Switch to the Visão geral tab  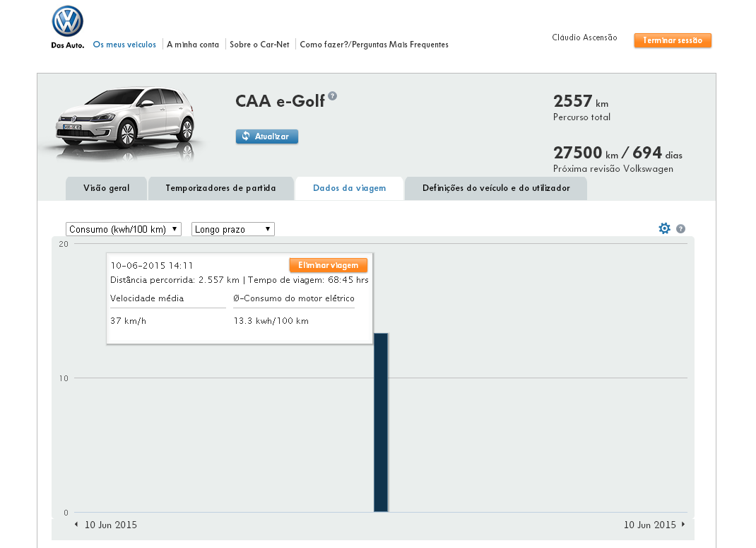(x=106, y=188)
